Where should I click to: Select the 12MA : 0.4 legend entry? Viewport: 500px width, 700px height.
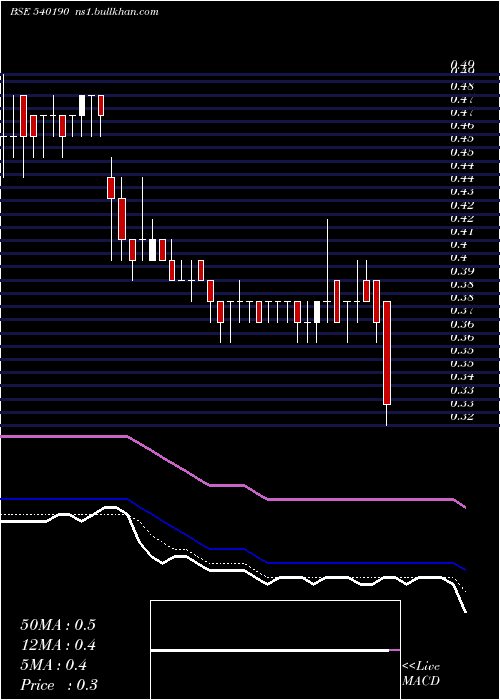click(x=58, y=645)
